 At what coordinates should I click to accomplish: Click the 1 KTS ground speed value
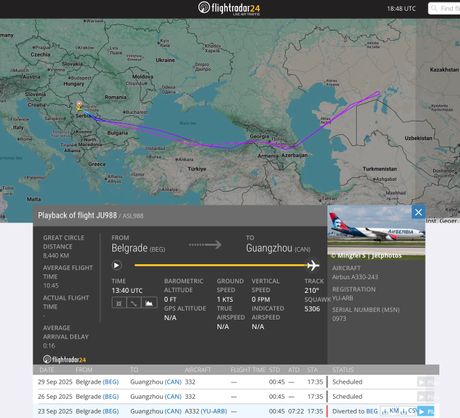(x=225, y=300)
